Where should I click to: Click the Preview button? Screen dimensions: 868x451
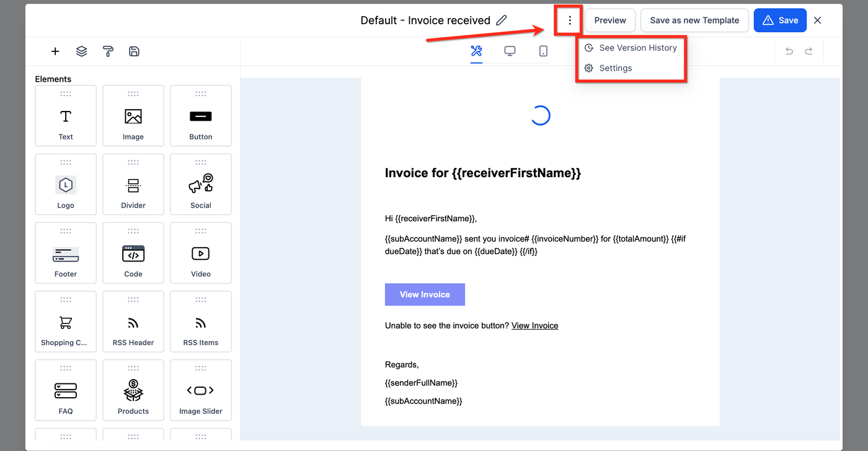pyautogui.click(x=610, y=20)
